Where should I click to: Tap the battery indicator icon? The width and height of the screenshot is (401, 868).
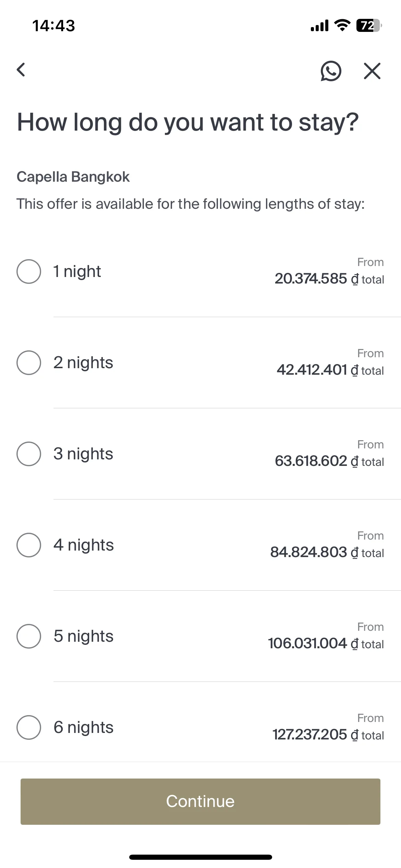click(369, 25)
